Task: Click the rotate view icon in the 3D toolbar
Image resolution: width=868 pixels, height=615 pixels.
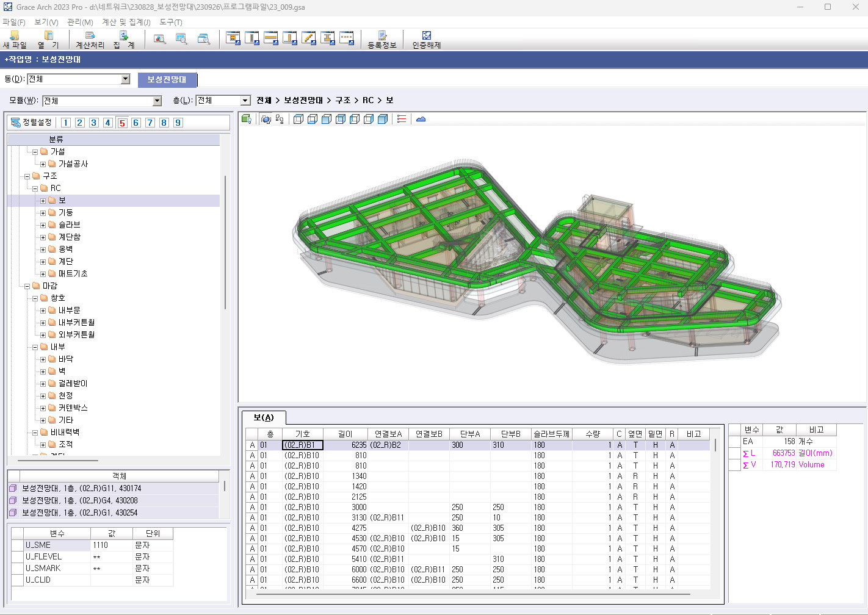Action: tap(266, 119)
